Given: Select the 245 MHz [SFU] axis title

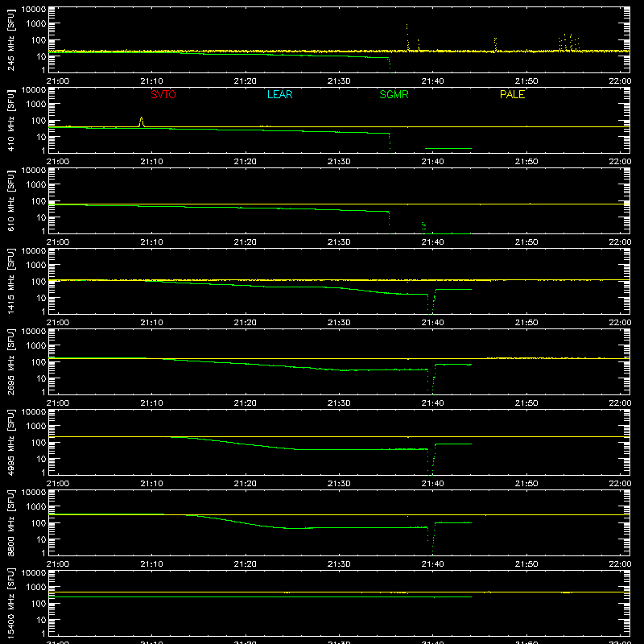Looking at the screenshot, I should point(10,39).
